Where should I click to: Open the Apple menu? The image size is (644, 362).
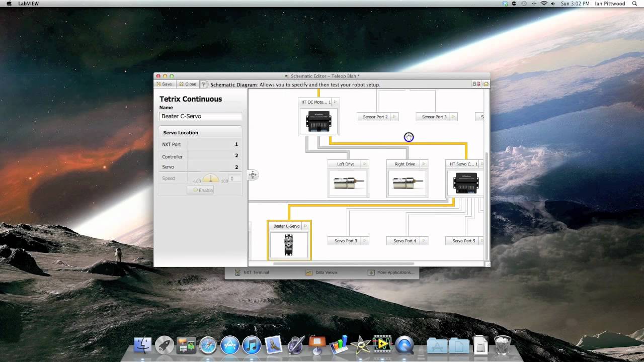point(9,4)
